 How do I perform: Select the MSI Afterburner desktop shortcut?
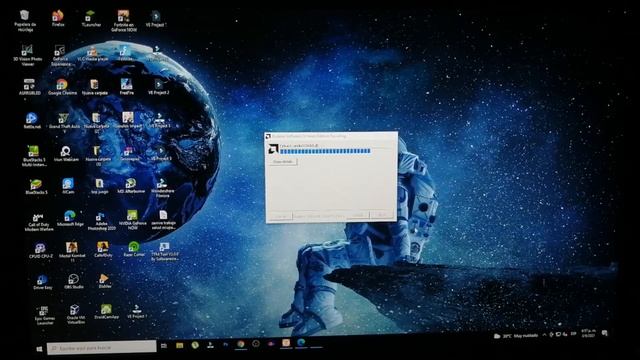click(131, 186)
